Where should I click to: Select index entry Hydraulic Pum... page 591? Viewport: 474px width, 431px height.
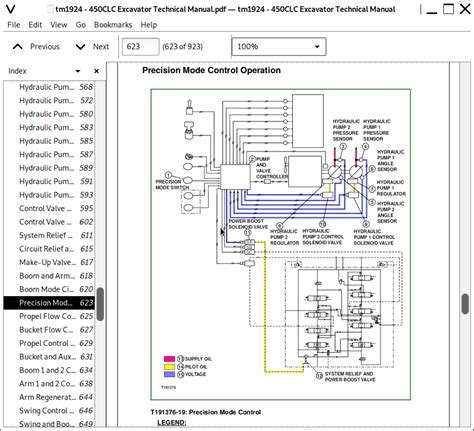pyautogui.click(x=49, y=181)
